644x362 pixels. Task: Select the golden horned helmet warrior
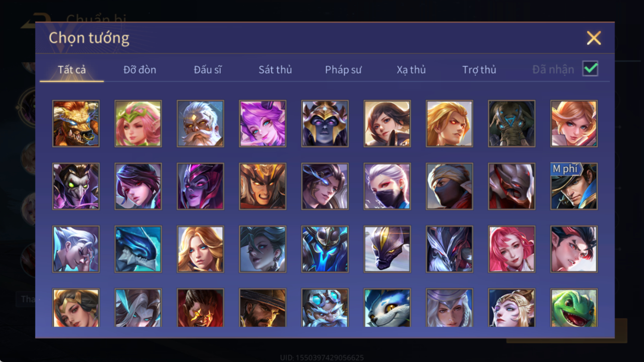(262, 186)
